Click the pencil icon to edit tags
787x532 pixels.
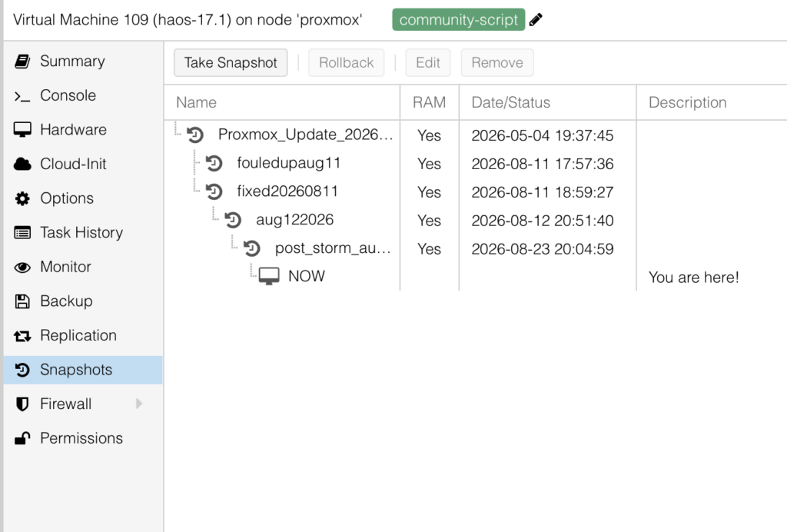(536, 19)
